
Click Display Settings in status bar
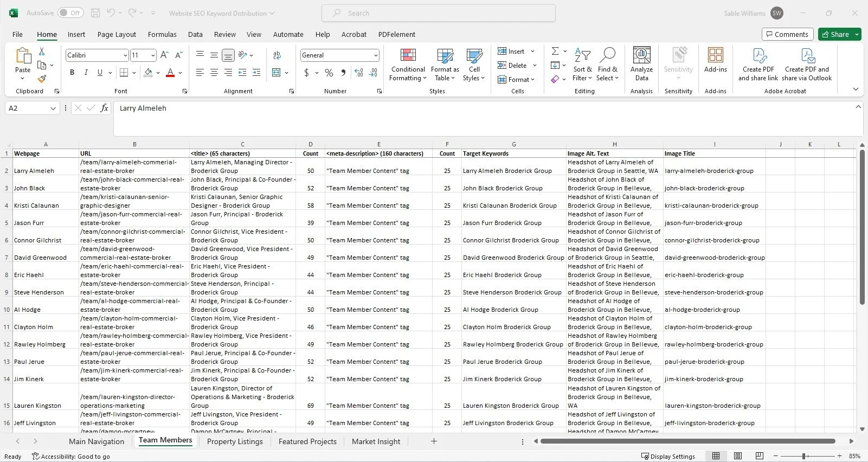pos(668,456)
